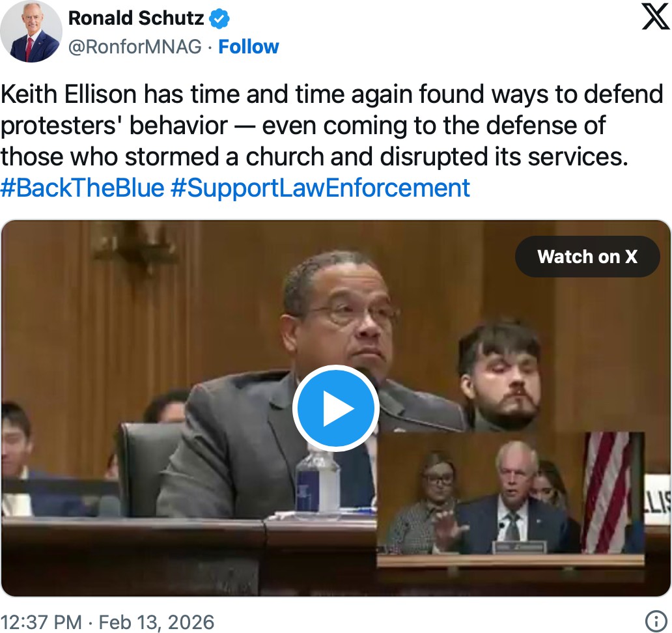Click the blue verified badge
672x633 pixels.
coord(219,19)
